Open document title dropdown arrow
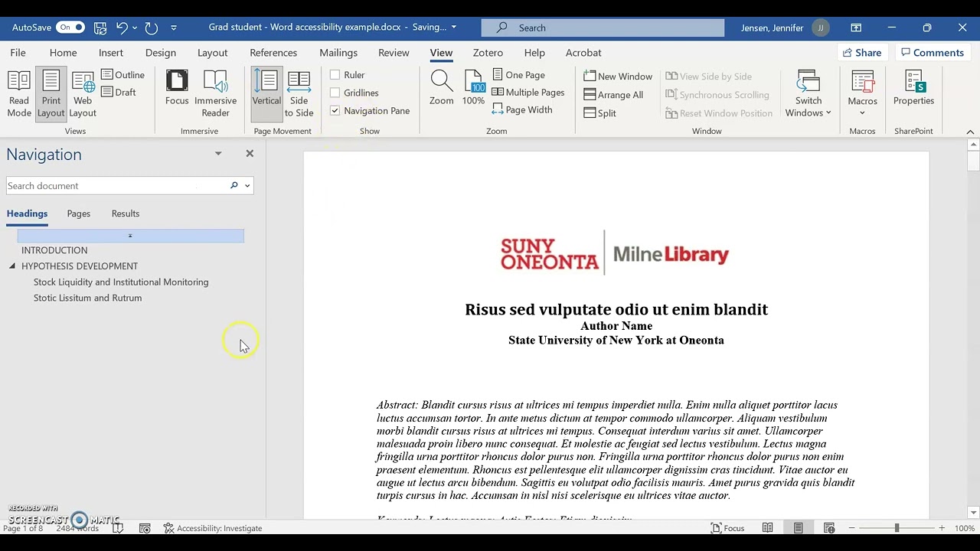980x551 pixels. click(x=453, y=28)
